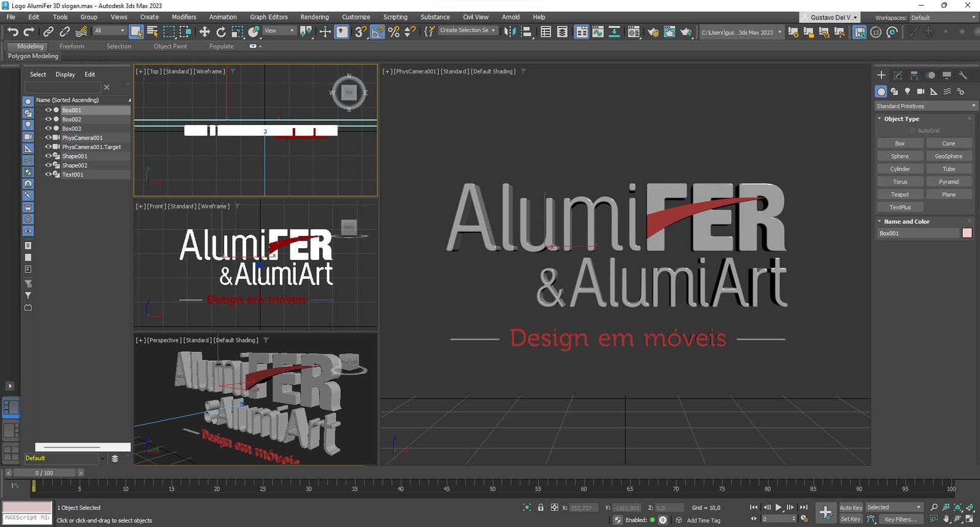Toggle the 3D Snaps icon
This screenshot has width=980, height=527.
[x=361, y=31]
